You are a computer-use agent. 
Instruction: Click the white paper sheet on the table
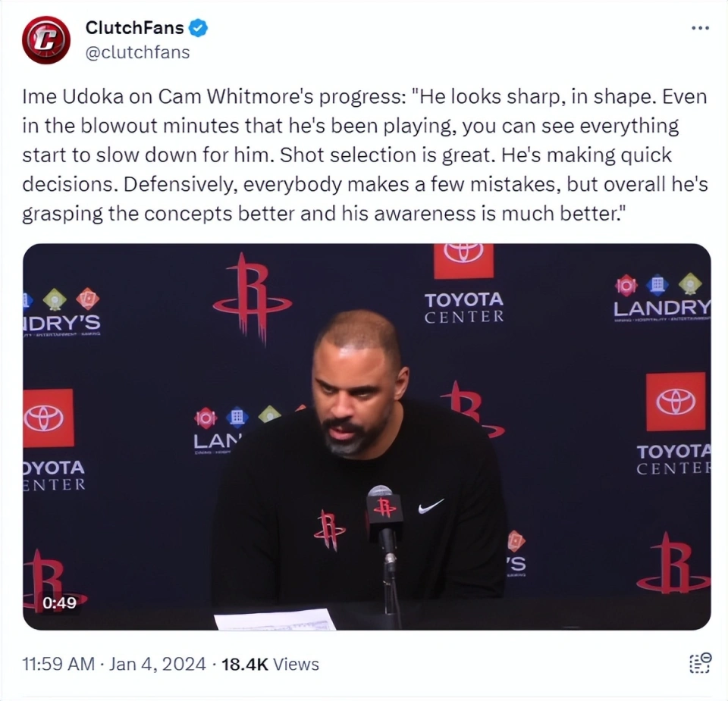tap(275, 620)
